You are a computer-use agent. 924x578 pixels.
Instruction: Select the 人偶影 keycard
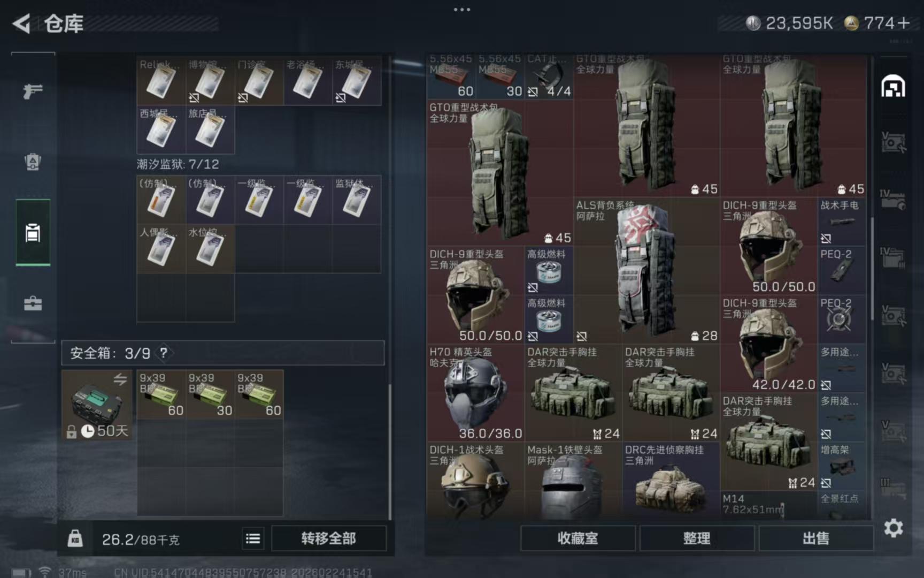pyautogui.click(x=161, y=249)
